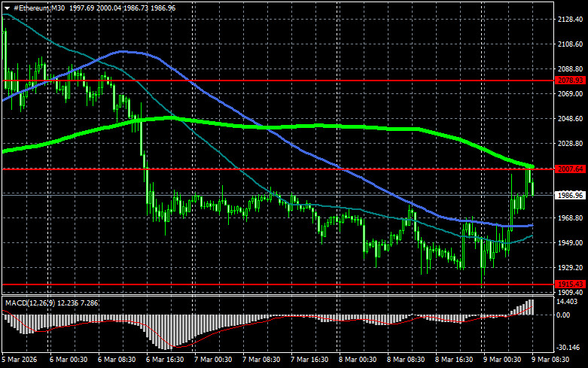Image resolution: width=588 pixels, height=368 pixels.
Task: Click the 2028.80 price scale value
Action: pyautogui.click(x=571, y=144)
